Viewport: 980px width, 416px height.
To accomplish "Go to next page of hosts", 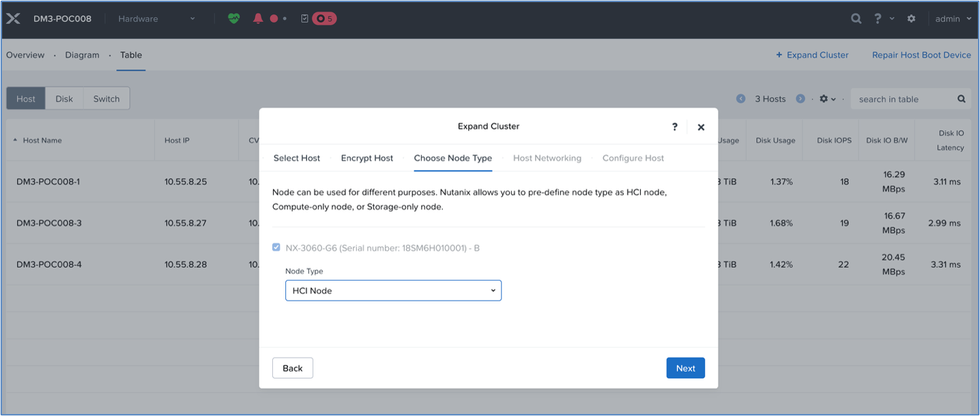I will pos(800,99).
